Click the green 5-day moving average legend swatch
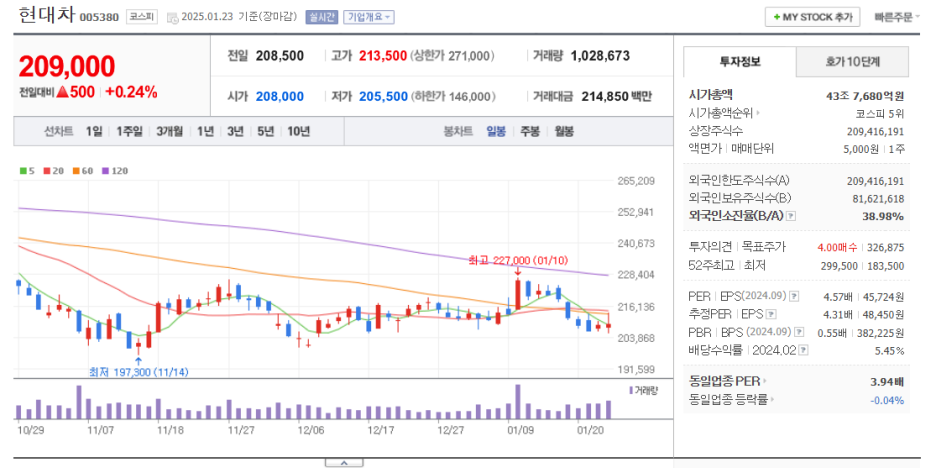This screenshot has height=468, width=936. pos(23,171)
